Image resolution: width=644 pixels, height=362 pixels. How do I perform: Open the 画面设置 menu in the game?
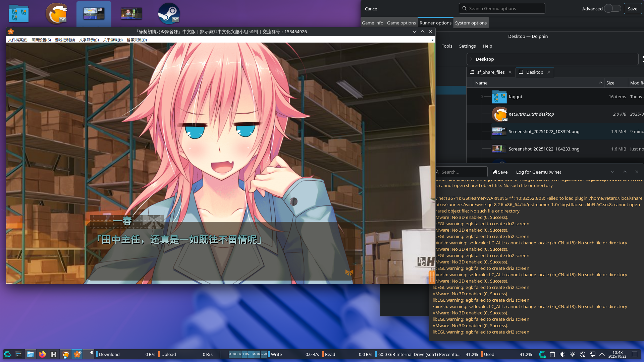tap(41, 40)
